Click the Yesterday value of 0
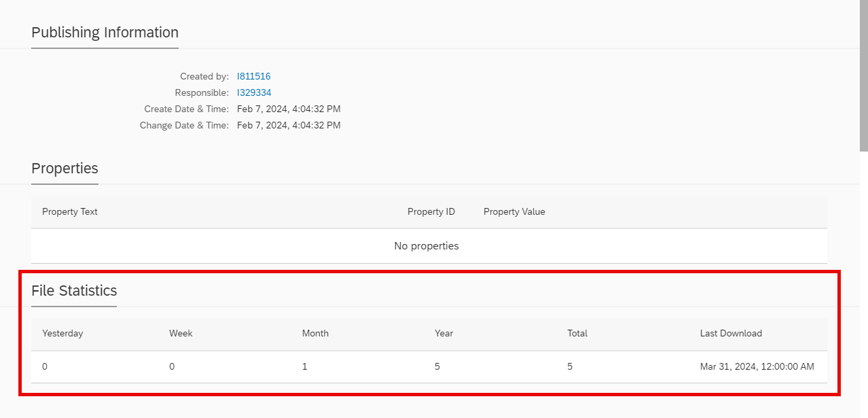 click(45, 366)
